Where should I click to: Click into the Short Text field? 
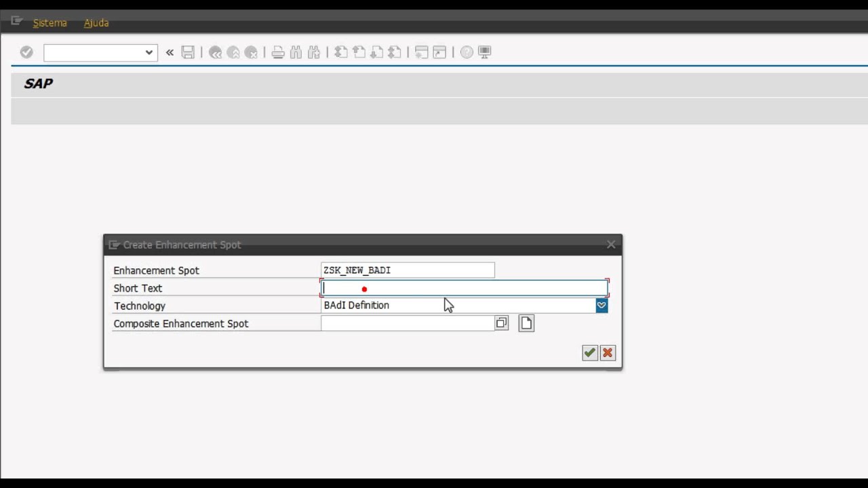click(x=465, y=288)
